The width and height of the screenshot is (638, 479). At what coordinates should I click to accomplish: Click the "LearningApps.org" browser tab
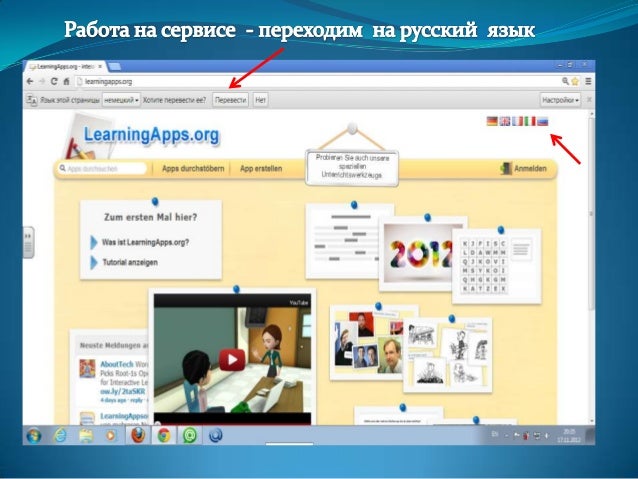(65, 66)
